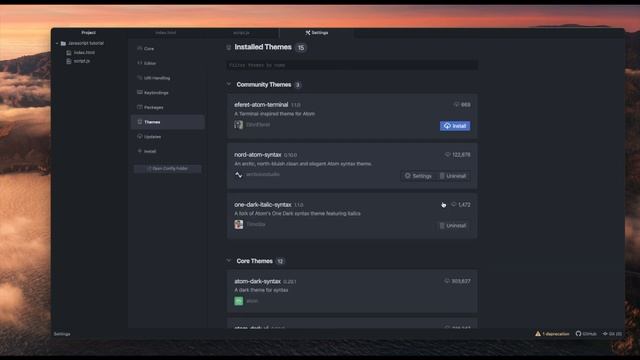The image size is (640, 360).
Task: Click the GitHub icon in the status bar
Action: (x=578, y=334)
